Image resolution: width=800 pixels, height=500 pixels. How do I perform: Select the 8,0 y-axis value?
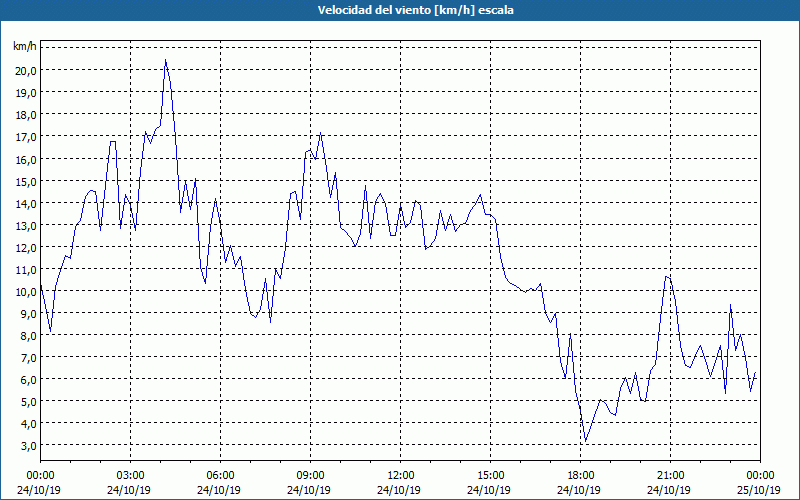point(28,335)
